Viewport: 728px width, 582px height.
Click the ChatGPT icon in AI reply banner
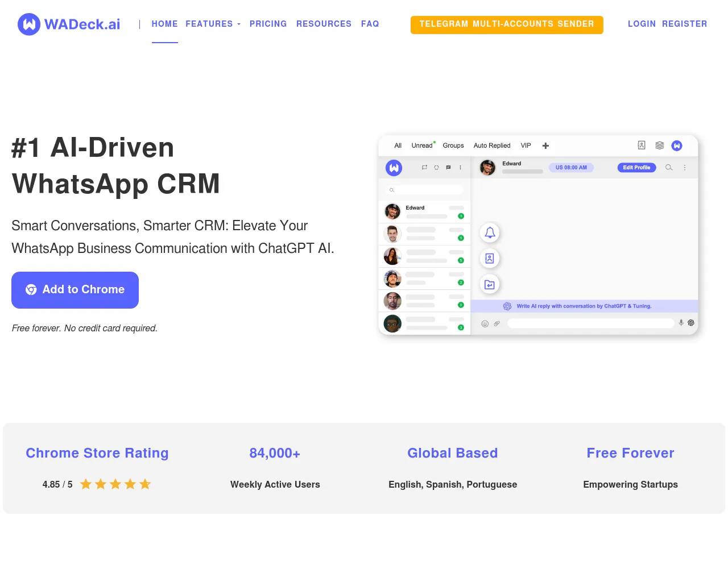[x=507, y=306]
